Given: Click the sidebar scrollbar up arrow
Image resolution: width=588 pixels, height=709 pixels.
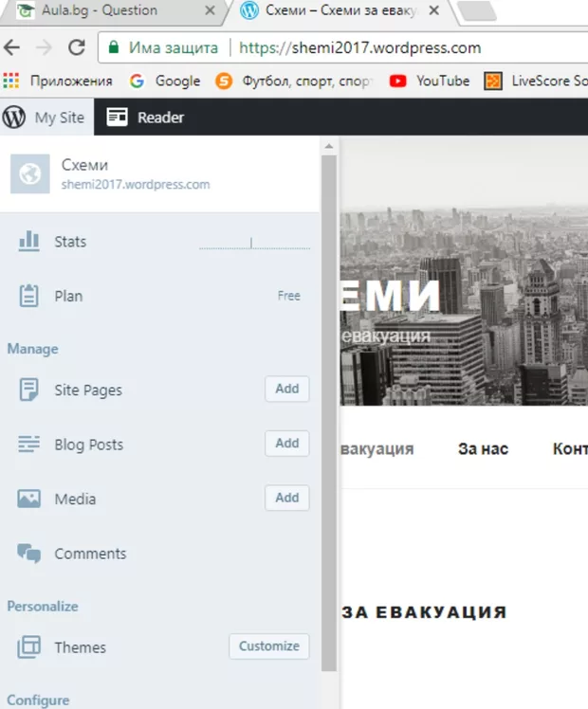Looking at the screenshot, I should pyautogui.click(x=329, y=147).
